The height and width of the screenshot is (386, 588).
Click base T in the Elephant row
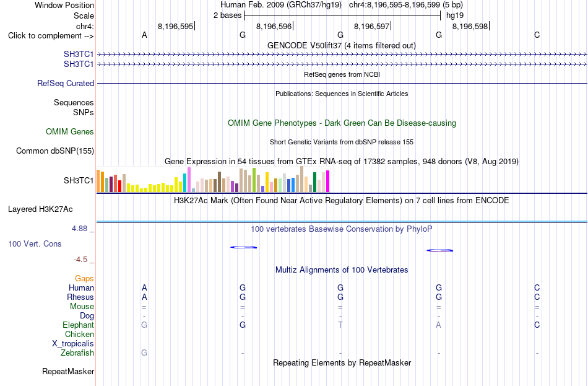340,325
